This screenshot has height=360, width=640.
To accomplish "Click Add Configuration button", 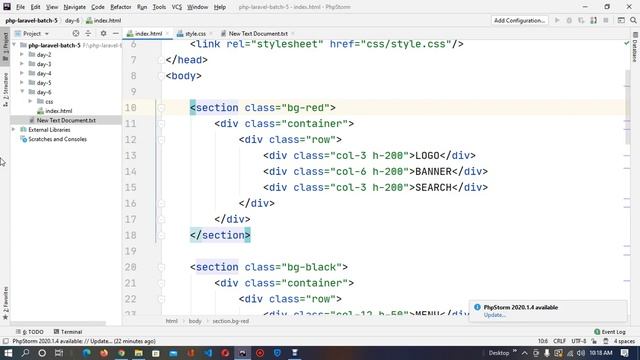I will (x=520, y=20).
